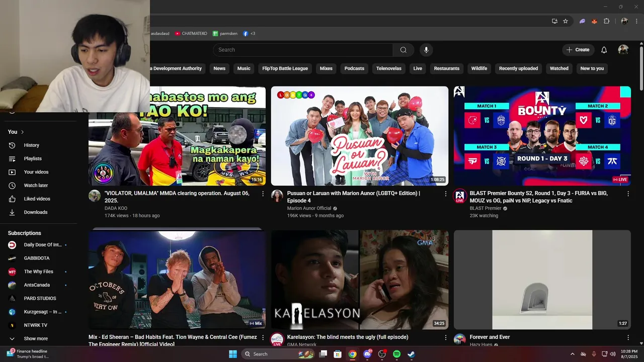
Task: Open the MetaMask fox extension
Action: tap(594, 21)
